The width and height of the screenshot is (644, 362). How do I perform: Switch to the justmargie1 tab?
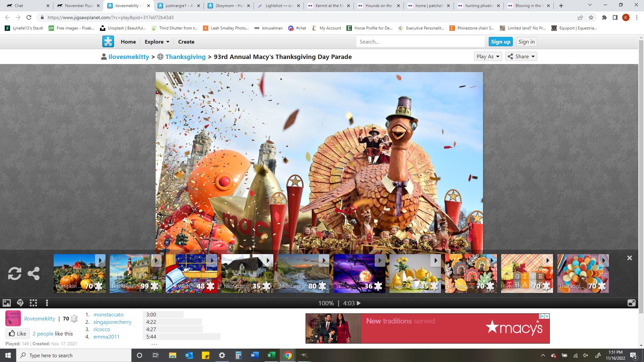[179, 6]
